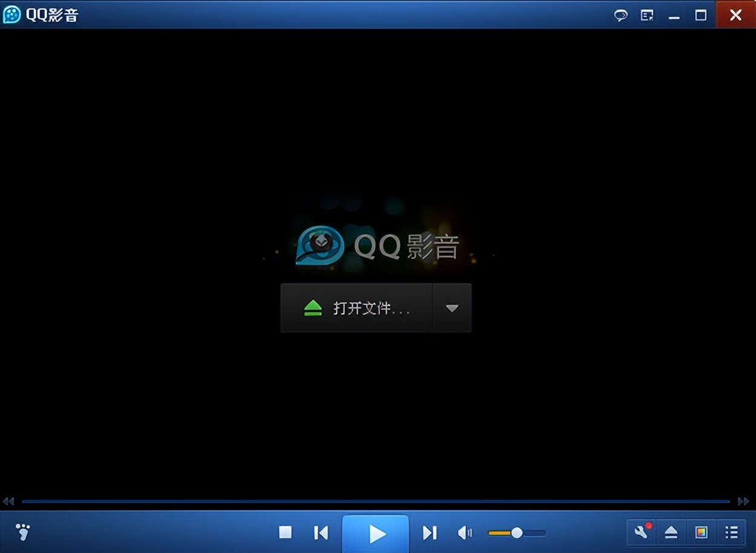Start playback with the Play button

pos(376,534)
